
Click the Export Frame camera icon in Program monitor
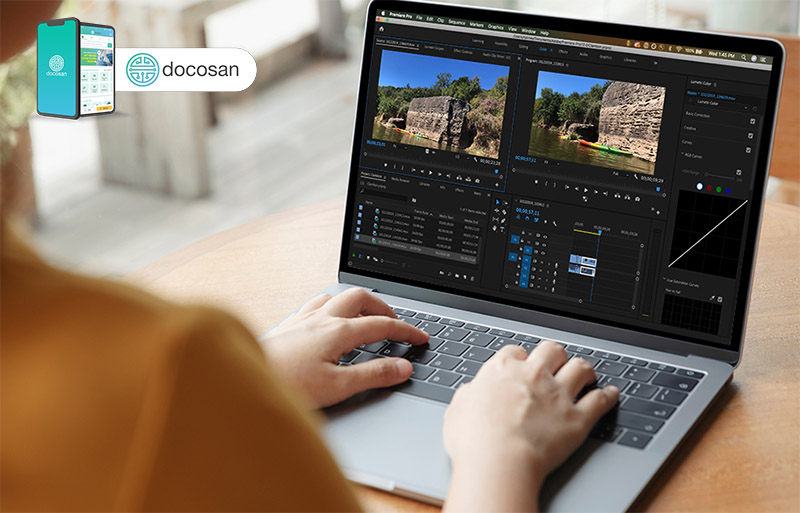click(x=638, y=198)
